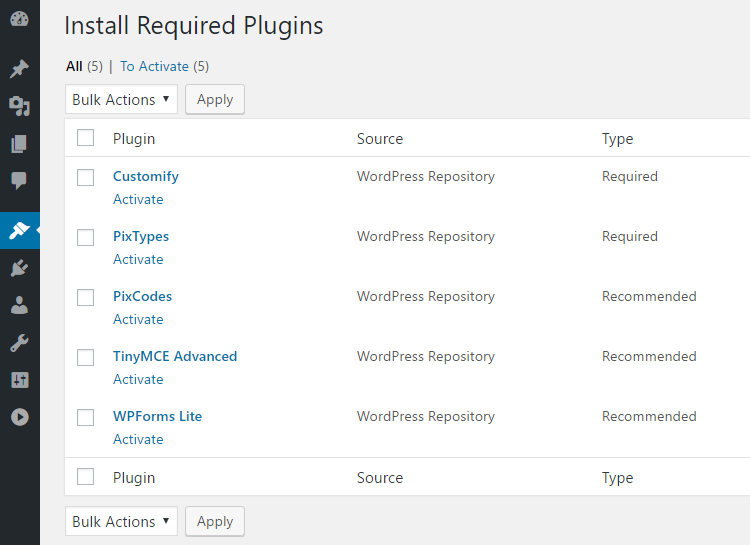
Task: Open the PixCodes plugin link
Action: tap(143, 296)
